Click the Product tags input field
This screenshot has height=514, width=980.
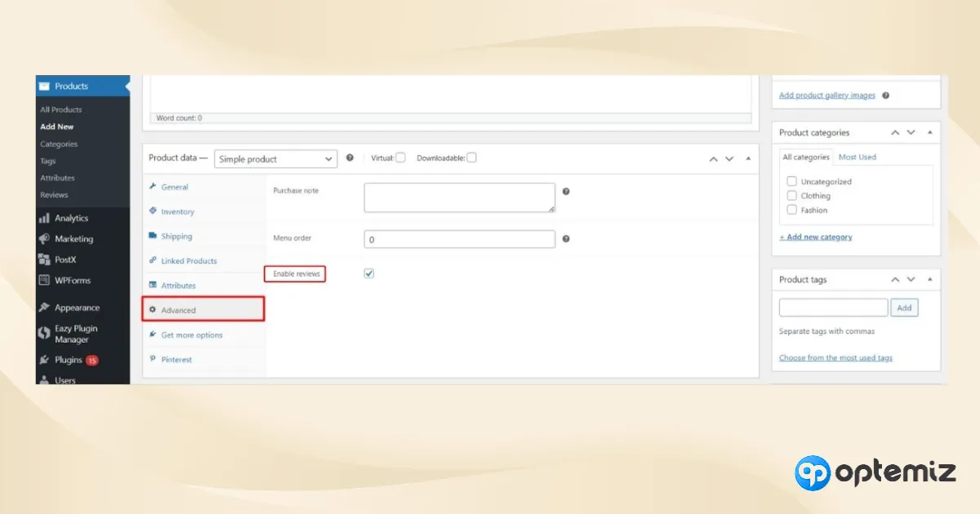coord(833,308)
